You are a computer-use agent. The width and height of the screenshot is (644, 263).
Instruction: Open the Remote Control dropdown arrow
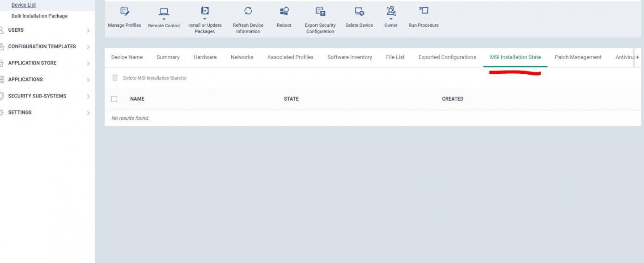(x=164, y=19)
